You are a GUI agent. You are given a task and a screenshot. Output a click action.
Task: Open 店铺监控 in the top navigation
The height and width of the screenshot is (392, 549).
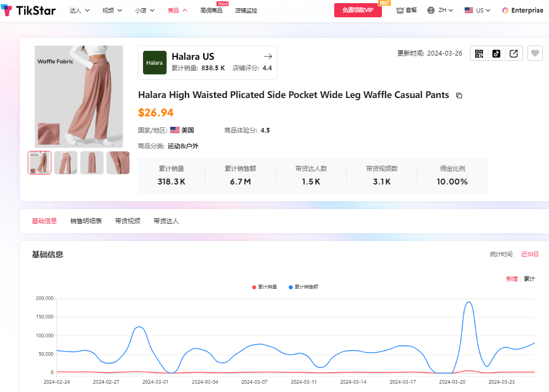click(246, 10)
